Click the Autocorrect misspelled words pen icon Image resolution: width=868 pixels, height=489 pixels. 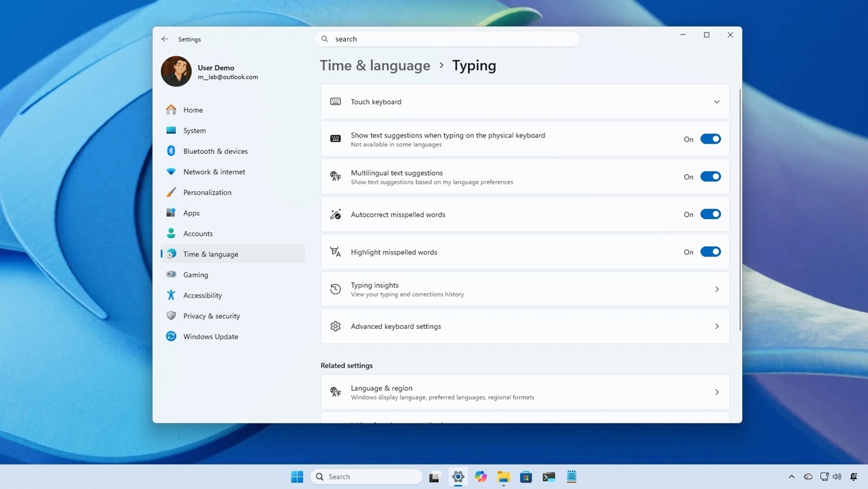(335, 214)
